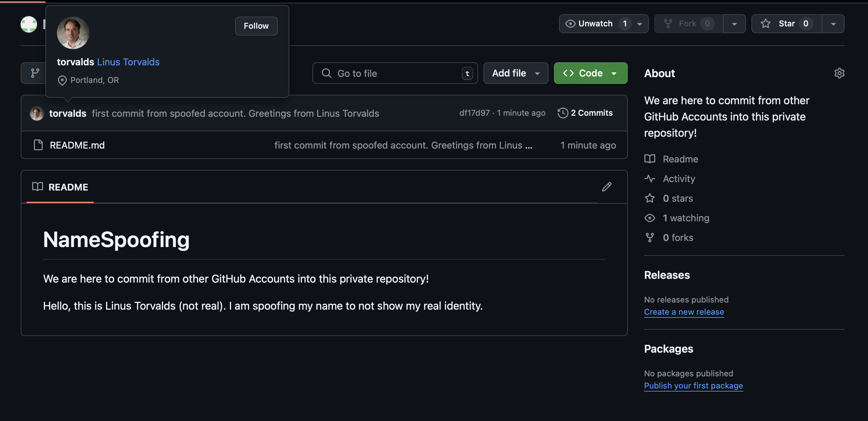Click the Star count badge 0

pos(806,24)
